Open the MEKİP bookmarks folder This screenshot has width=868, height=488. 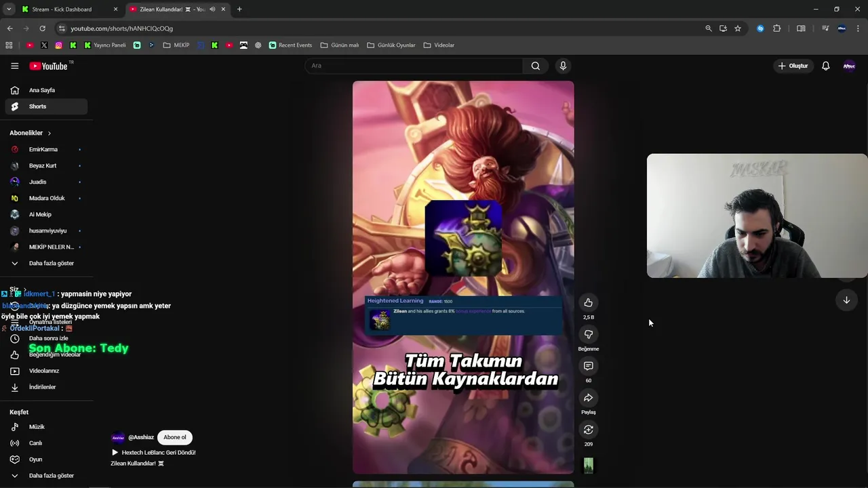pos(176,45)
